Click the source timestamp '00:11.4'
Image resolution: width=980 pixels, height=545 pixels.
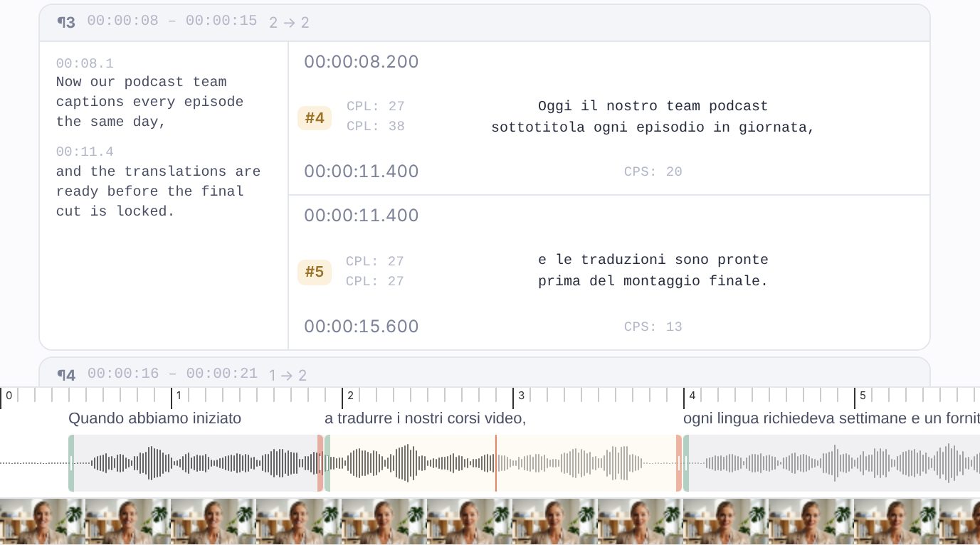click(x=85, y=152)
